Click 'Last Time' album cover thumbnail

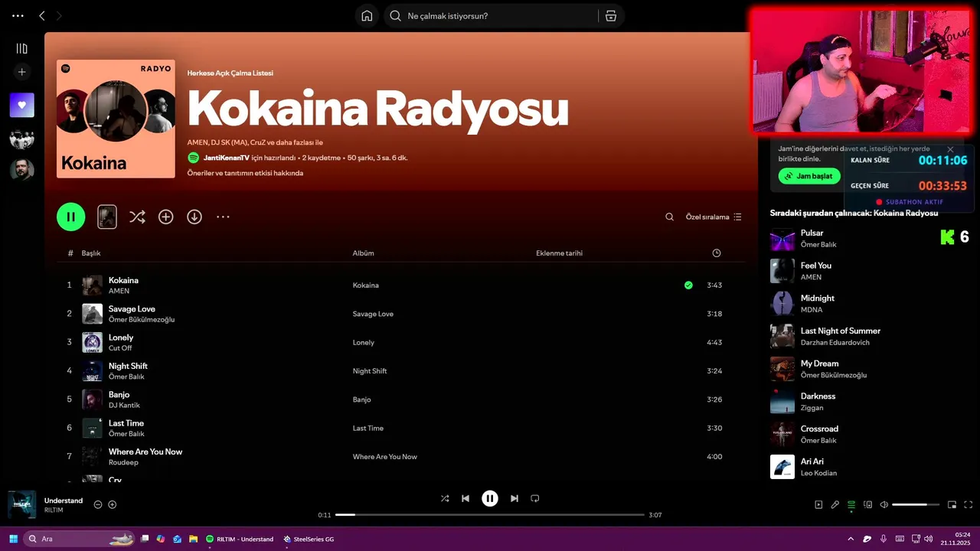click(x=92, y=428)
